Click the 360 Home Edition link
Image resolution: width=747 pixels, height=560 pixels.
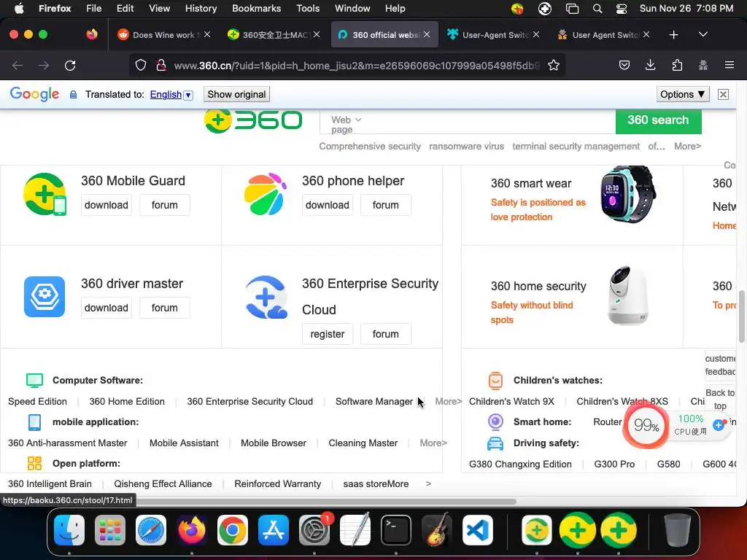(127, 402)
